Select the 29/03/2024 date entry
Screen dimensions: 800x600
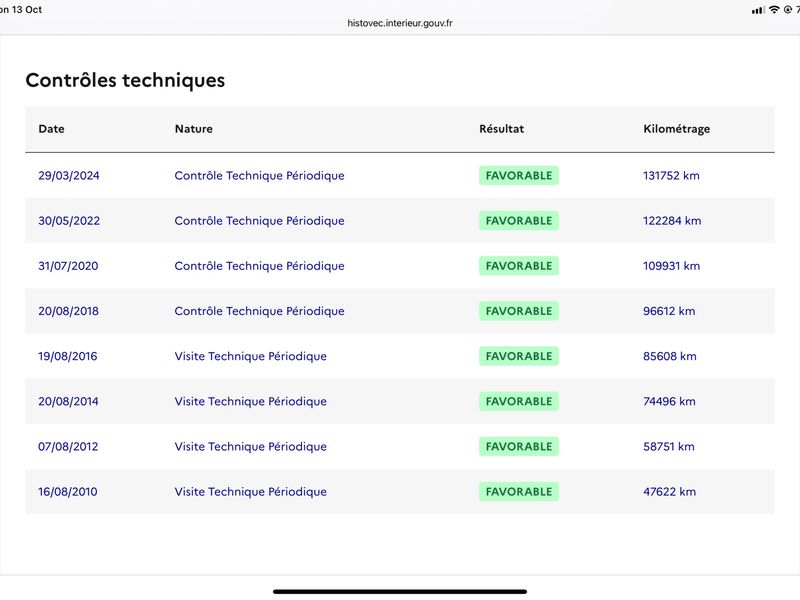point(69,176)
